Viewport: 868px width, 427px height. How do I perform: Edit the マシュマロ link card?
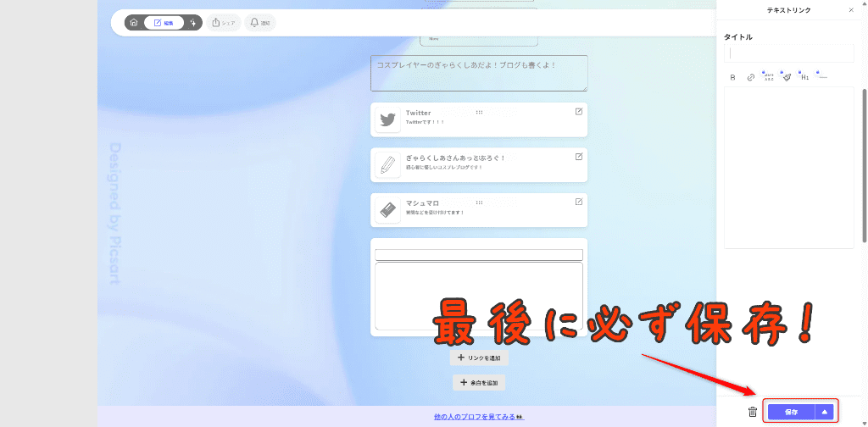[579, 202]
